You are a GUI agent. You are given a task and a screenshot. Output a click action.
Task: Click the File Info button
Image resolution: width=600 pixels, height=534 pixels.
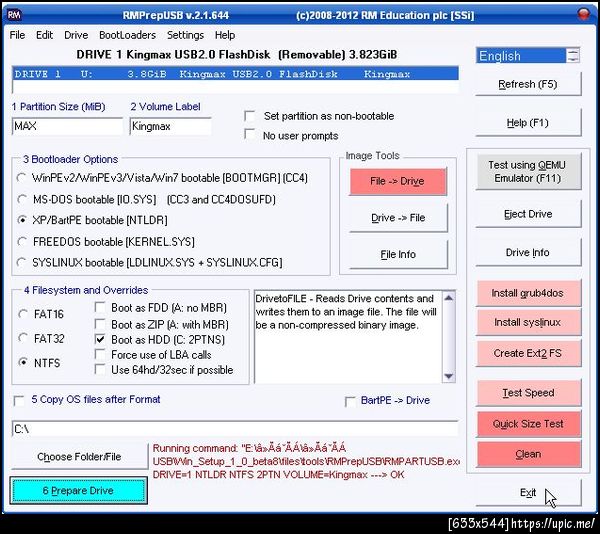[x=398, y=254]
